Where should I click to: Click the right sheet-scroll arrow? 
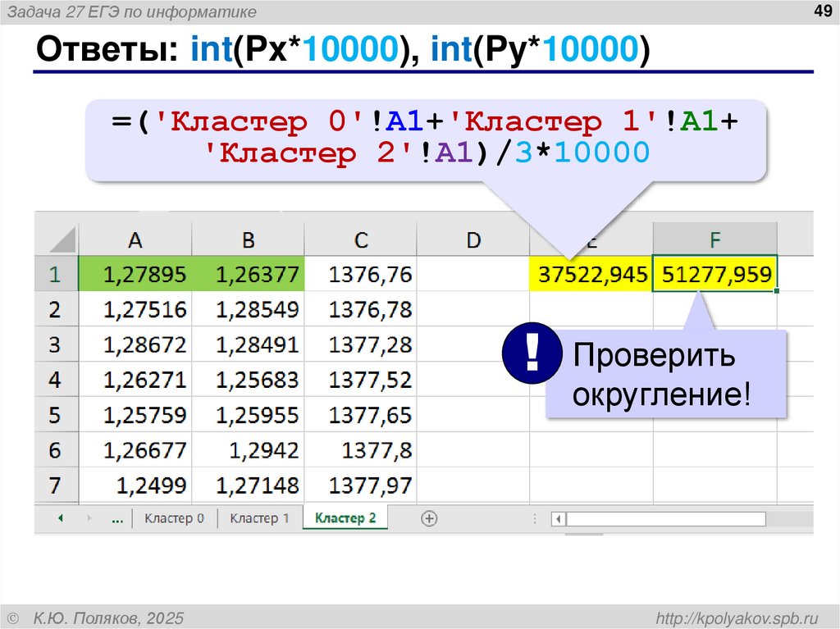click(91, 518)
